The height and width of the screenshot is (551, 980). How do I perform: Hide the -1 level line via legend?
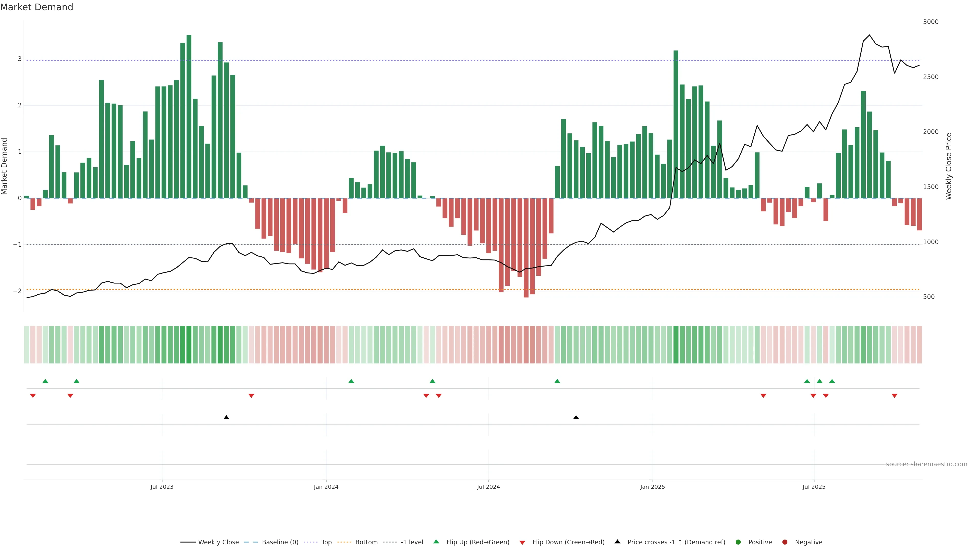(412, 542)
